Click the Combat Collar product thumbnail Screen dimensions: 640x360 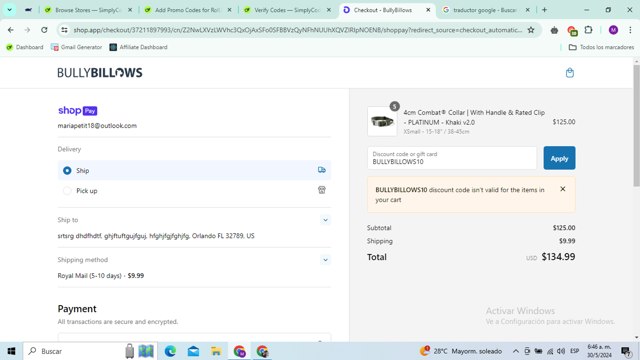382,121
